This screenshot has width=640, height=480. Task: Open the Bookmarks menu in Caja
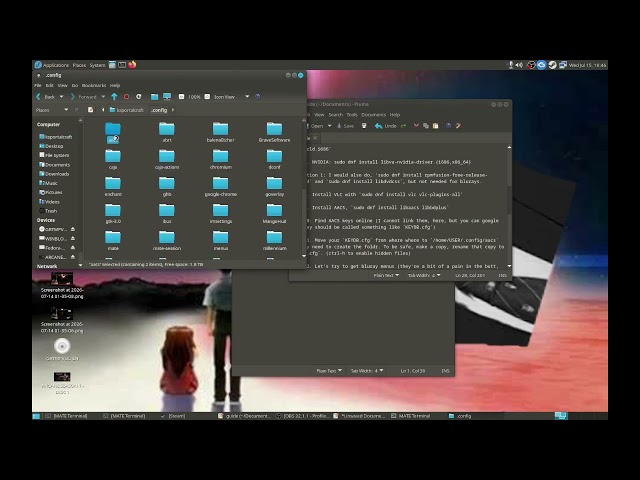click(x=94, y=85)
